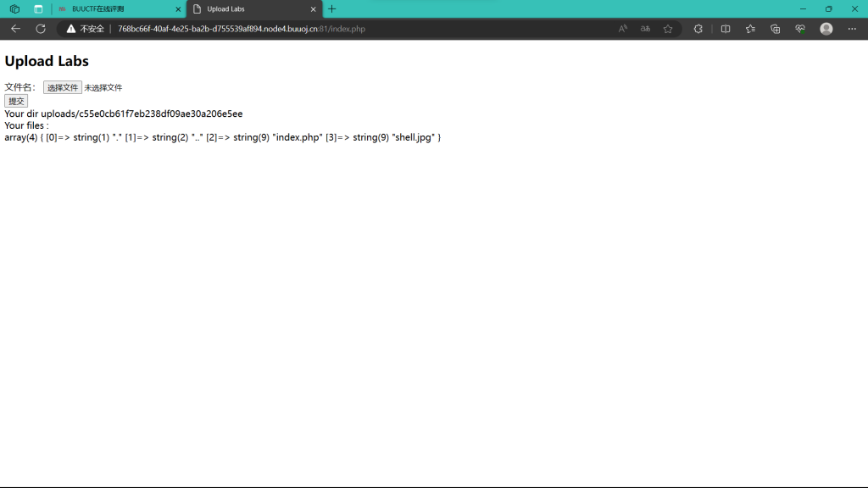Open the workspaces icon in title bar

coord(15,8)
